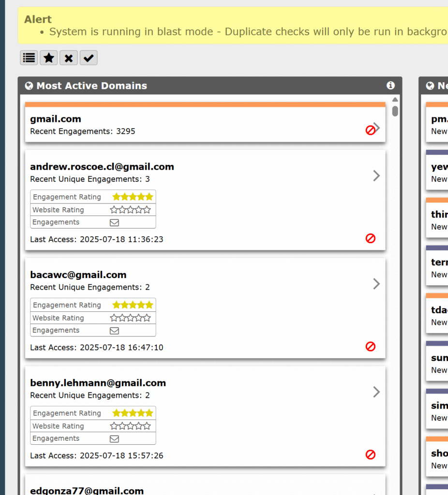The image size is (448, 495).
Task: Click block icon for bacawc@gmail.com
Action: point(371,347)
